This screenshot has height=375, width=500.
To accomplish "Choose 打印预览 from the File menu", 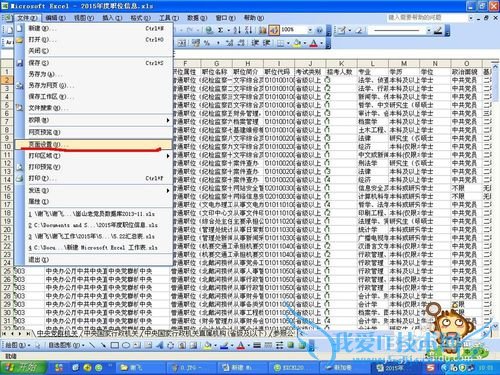I will [x=93, y=167].
